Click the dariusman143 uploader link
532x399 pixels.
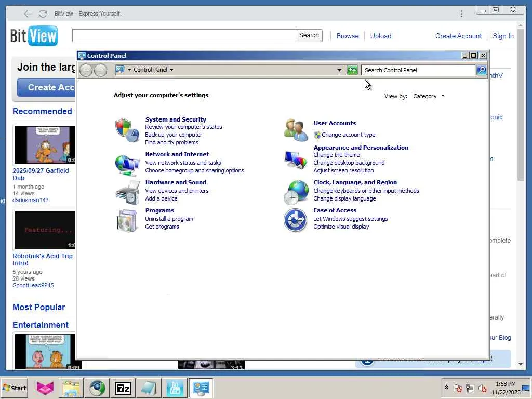tap(31, 200)
